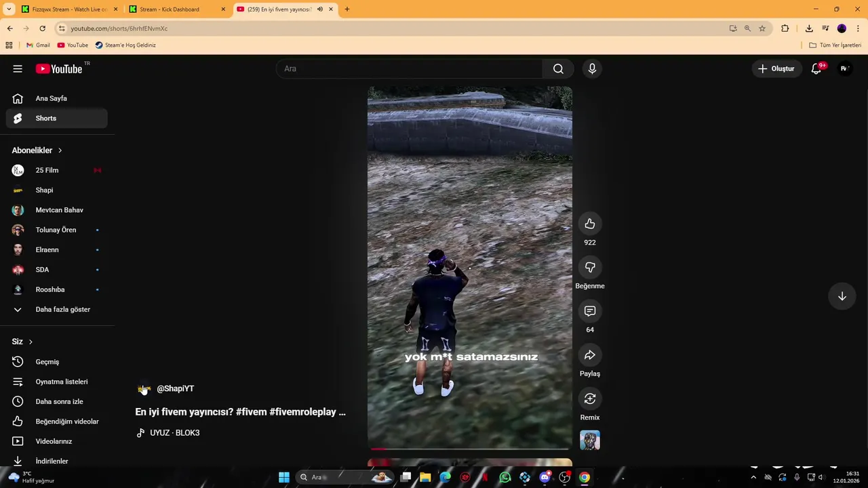The image size is (868, 488).
Task: Open the SDA subscription
Action: [x=57, y=270]
